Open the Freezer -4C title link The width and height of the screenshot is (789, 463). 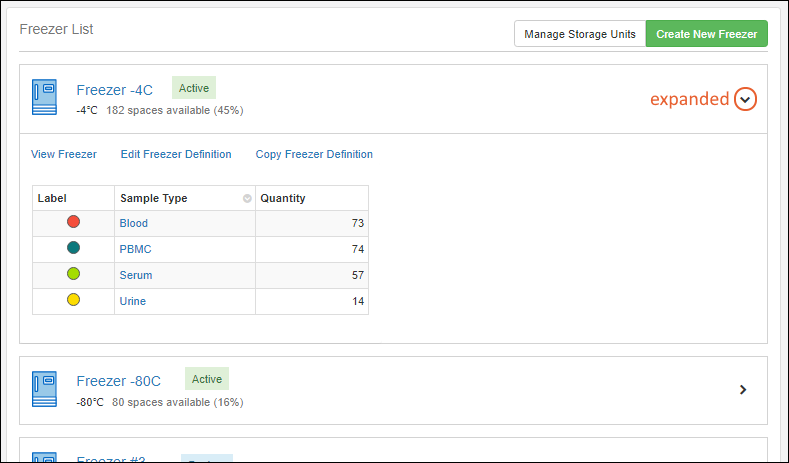[x=114, y=90]
